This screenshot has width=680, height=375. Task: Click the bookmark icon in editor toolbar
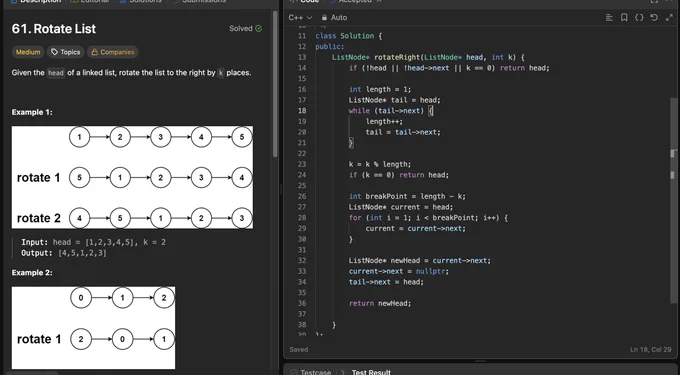[x=624, y=18]
